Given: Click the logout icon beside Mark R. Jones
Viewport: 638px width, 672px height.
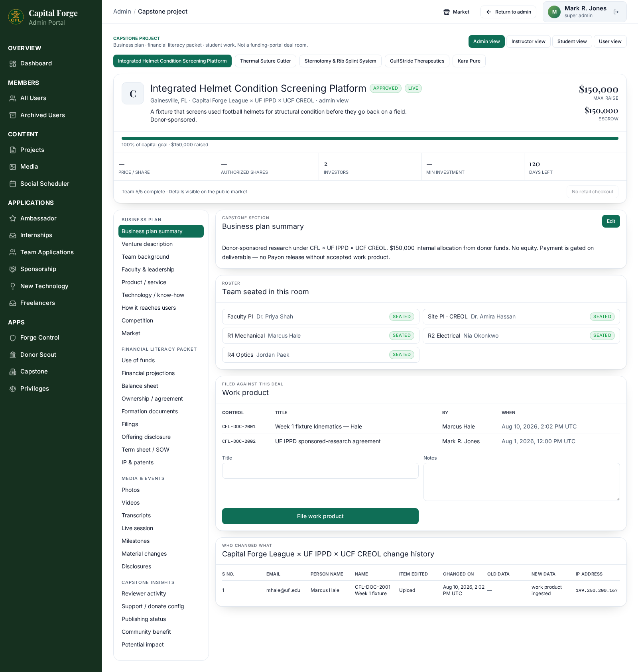Looking at the screenshot, I should pyautogui.click(x=616, y=12).
